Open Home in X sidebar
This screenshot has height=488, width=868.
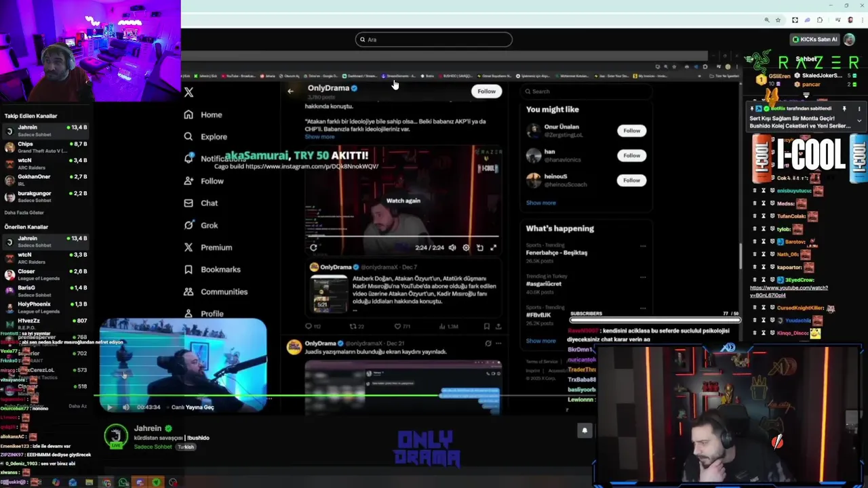203,115
